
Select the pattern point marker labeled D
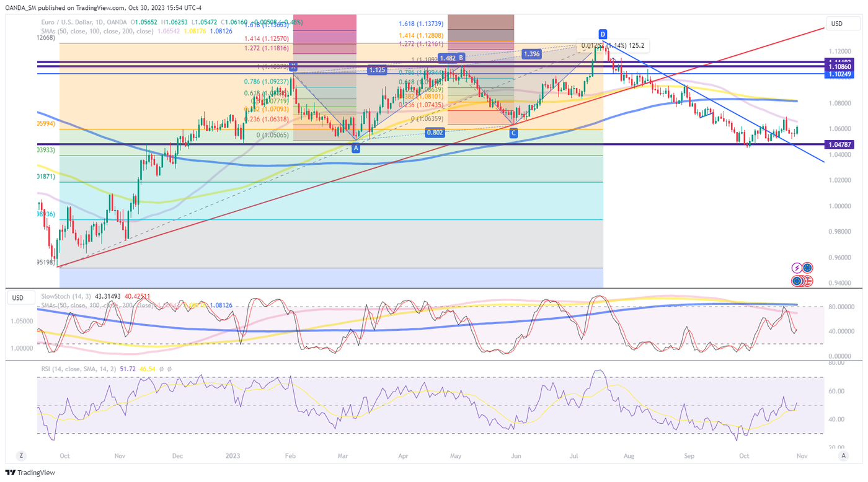click(603, 33)
